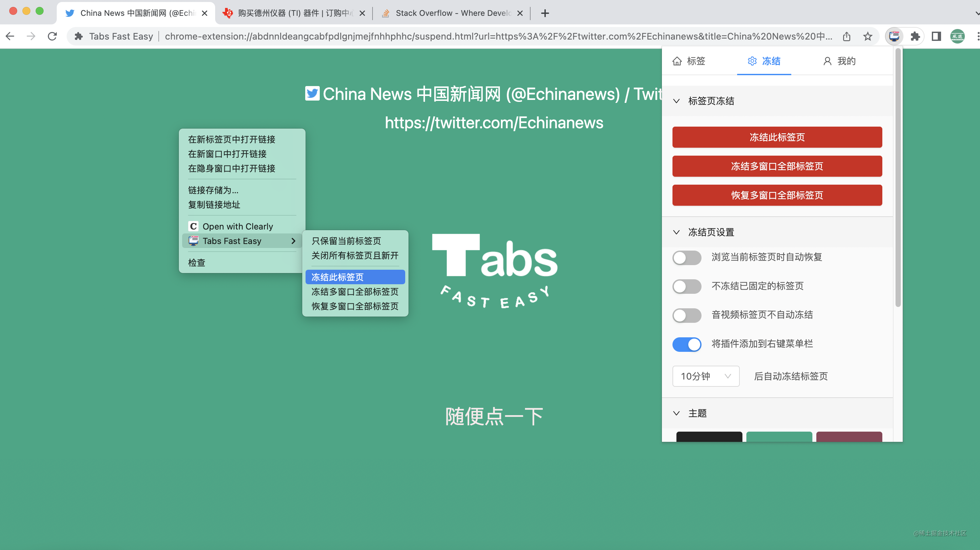This screenshot has width=980, height=550.
Task: Toggle 不冻结已固定的标签页 switch
Action: [687, 286]
